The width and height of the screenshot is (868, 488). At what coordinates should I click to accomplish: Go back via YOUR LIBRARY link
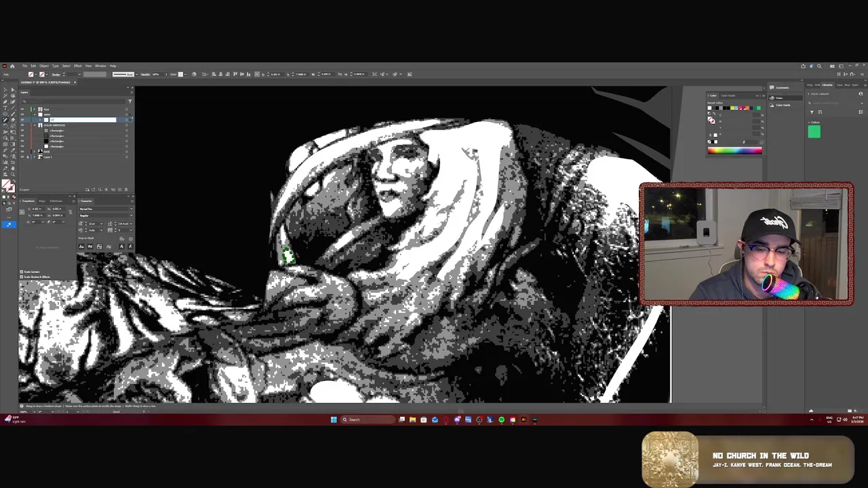[818, 94]
